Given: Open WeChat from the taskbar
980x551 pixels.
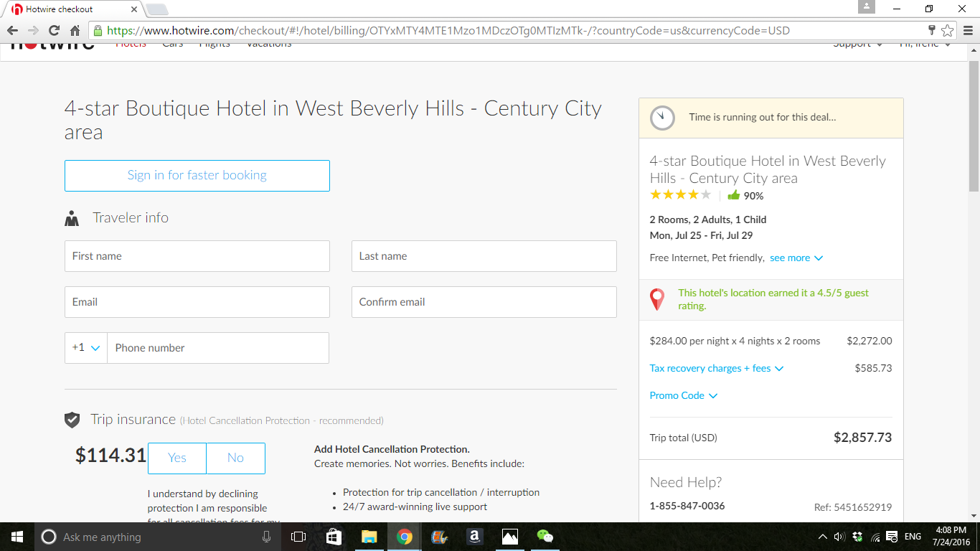Looking at the screenshot, I should click(x=545, y=537).
